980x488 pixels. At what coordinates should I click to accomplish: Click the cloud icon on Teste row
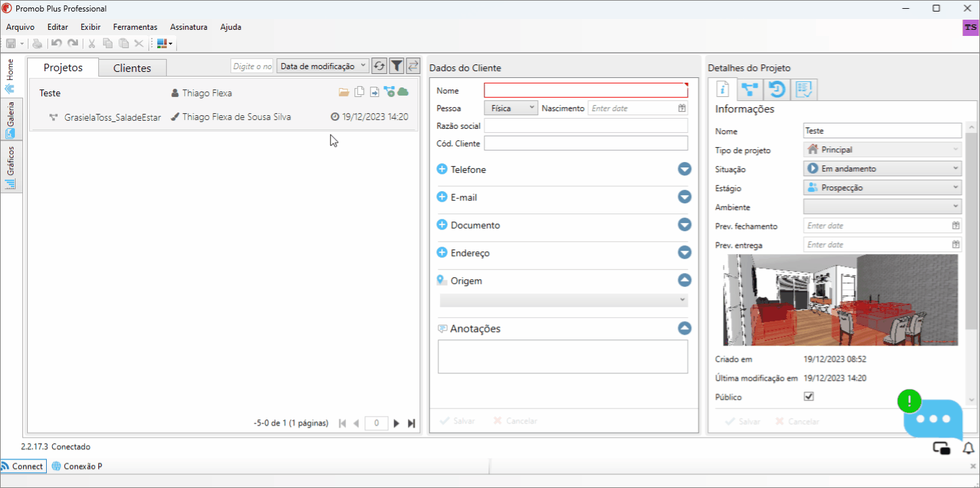click(x=403, y=92)
